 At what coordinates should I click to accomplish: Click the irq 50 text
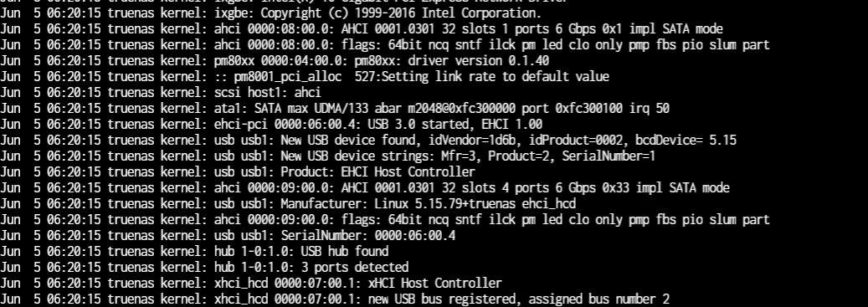pos(650,109)
